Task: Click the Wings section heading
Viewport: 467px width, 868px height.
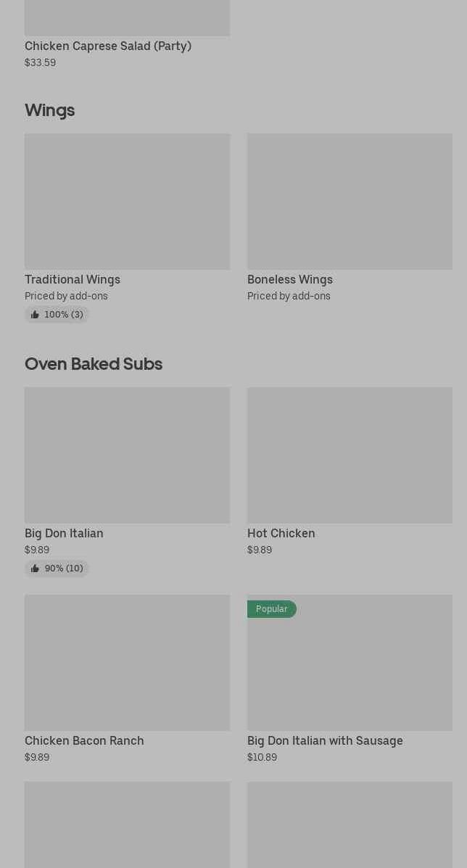Action: [50, 110]
